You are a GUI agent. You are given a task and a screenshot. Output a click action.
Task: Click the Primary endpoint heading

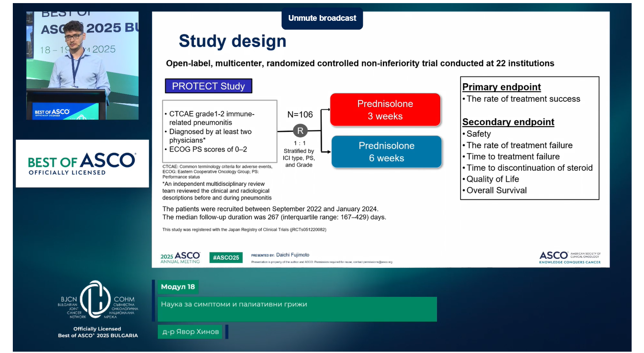[x=501, y=87]
